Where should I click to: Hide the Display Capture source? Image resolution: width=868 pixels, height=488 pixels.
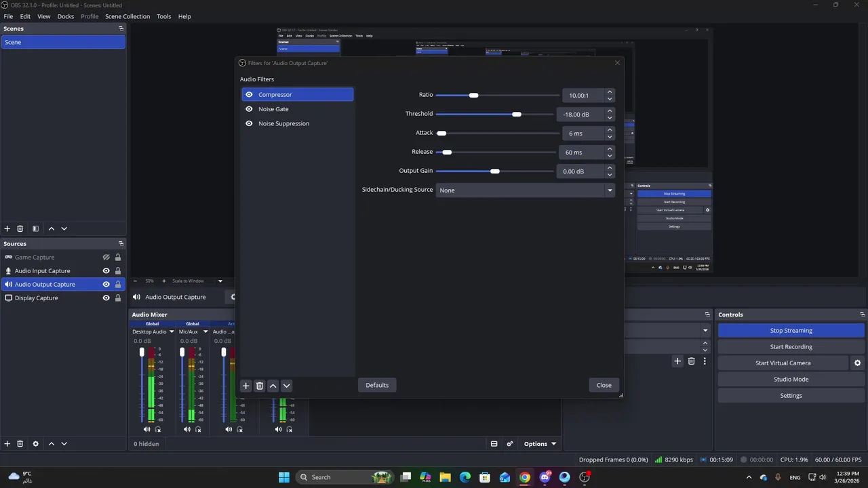(x=106, y=298)
